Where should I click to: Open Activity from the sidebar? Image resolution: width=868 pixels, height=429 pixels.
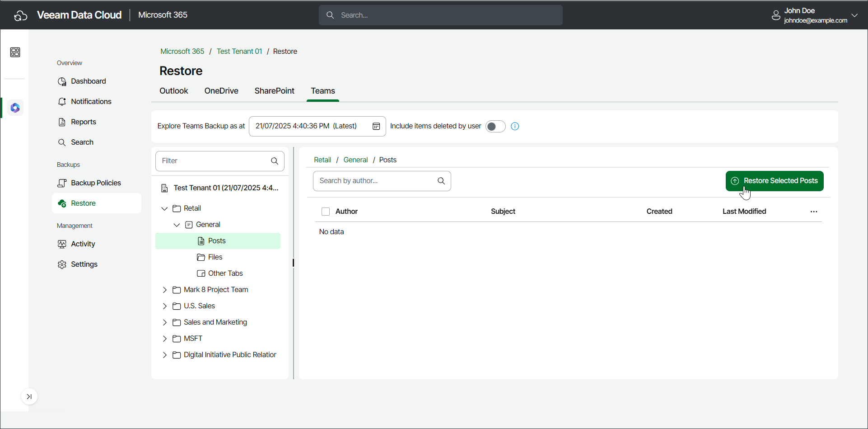[83, 244]
